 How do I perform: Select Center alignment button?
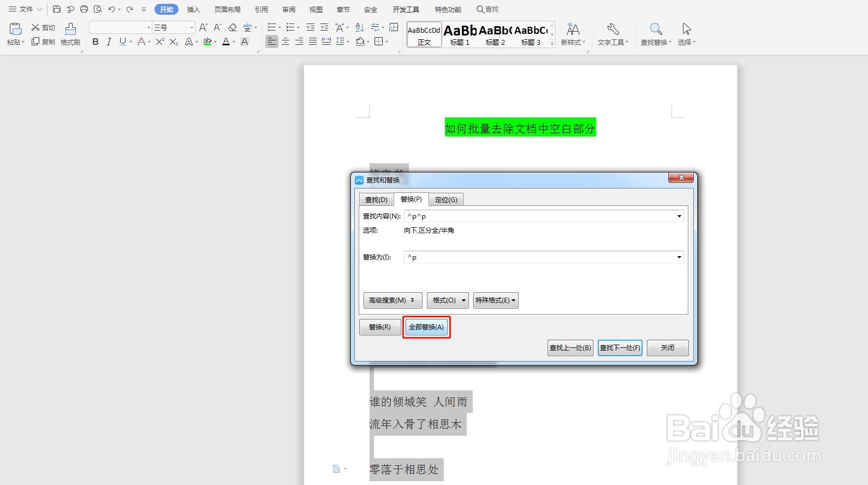click(286, 42)
